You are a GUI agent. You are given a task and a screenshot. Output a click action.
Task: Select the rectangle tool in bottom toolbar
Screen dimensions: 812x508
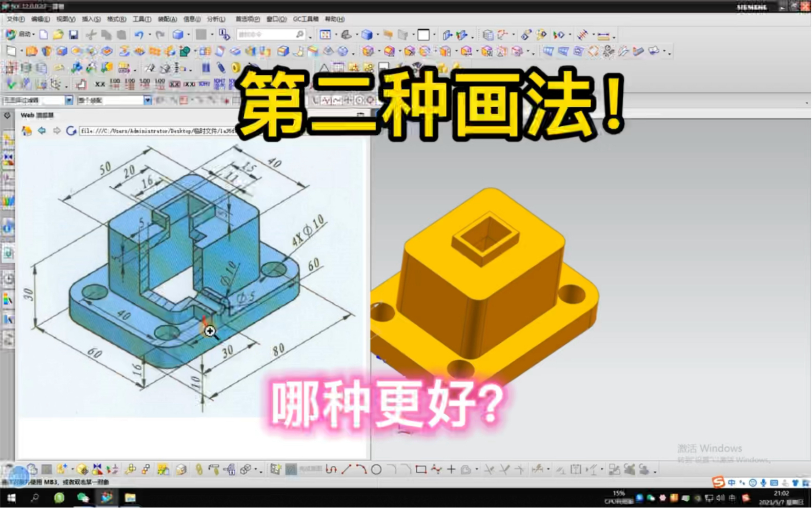point(421,469)
